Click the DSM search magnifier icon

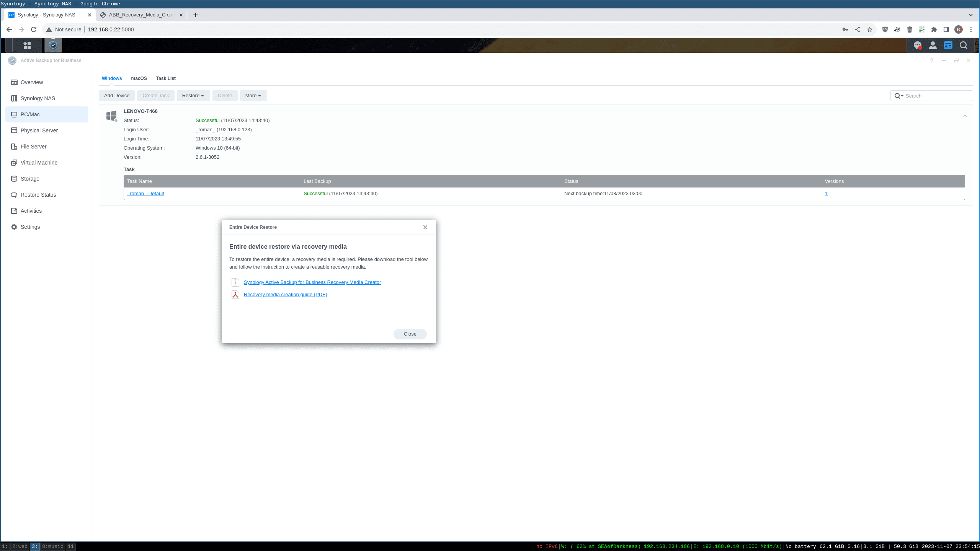click(x=964, y=46)
